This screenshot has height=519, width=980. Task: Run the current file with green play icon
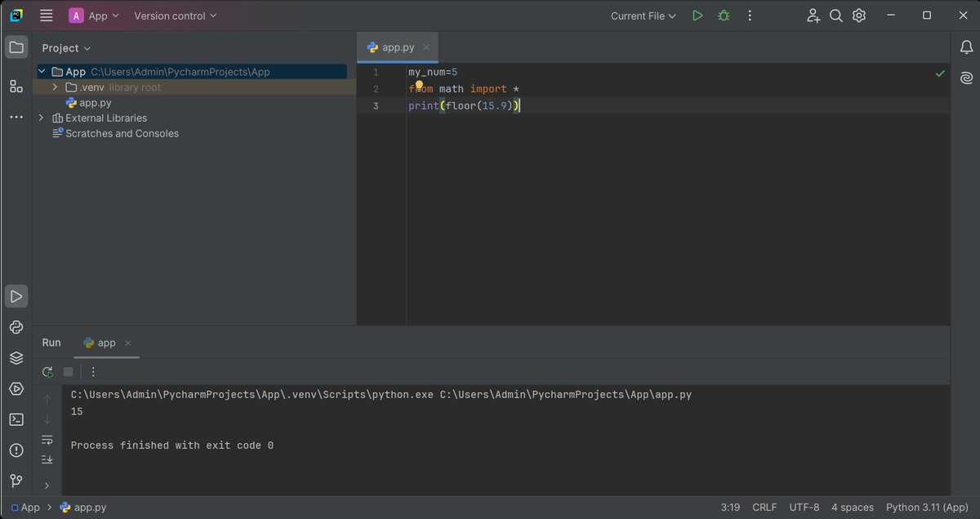coord(697,16)
